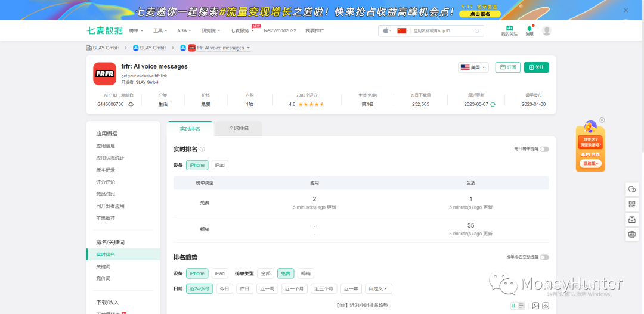
Task: Select iPad device in 实时排名 section
Action: (219, 166)
